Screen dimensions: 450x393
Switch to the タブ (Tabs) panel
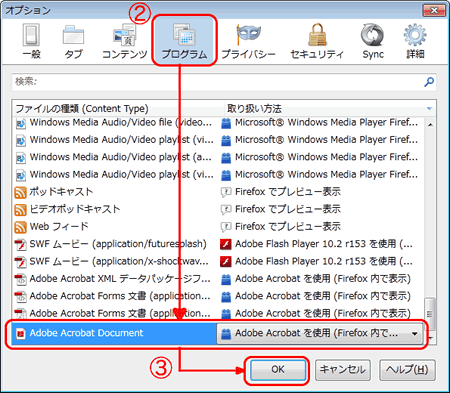[x=73, y=41]
